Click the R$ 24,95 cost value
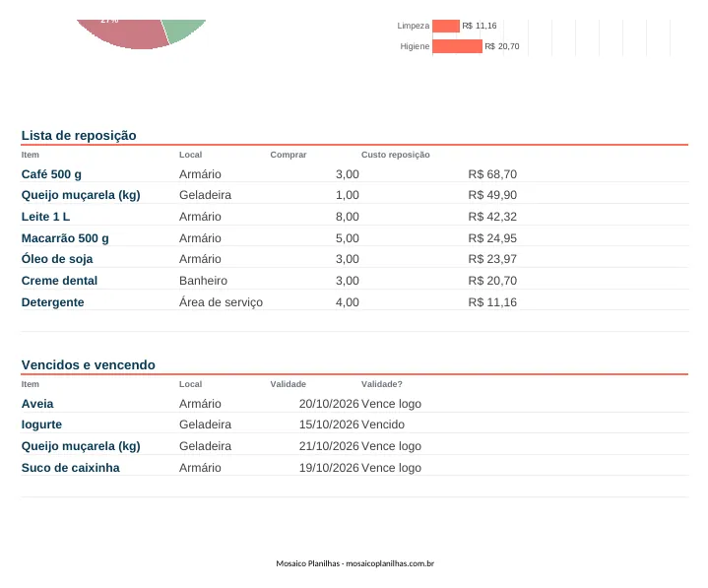 tap(492, 238)
